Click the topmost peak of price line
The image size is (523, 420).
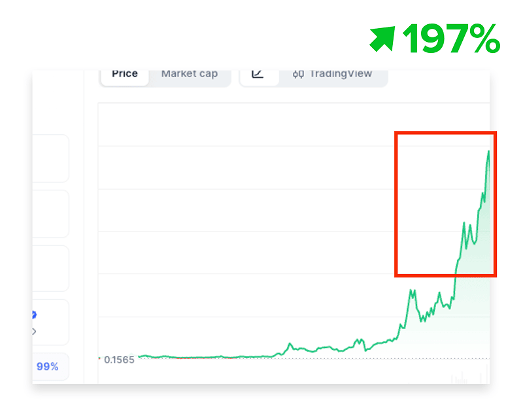pos(488,151)
